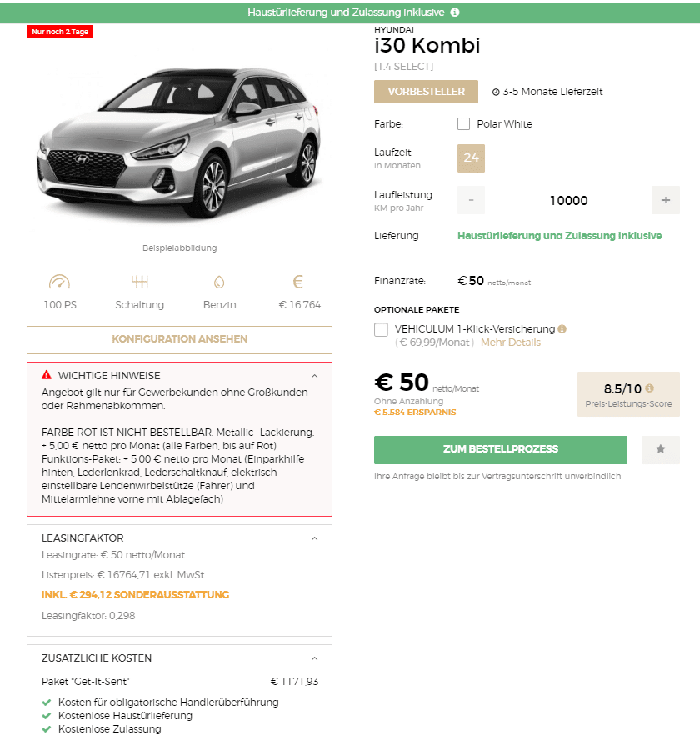This screenshot has height=741, width=700.
Task: Select the 24 months Laufzeit option
Action: pos(471,158)
